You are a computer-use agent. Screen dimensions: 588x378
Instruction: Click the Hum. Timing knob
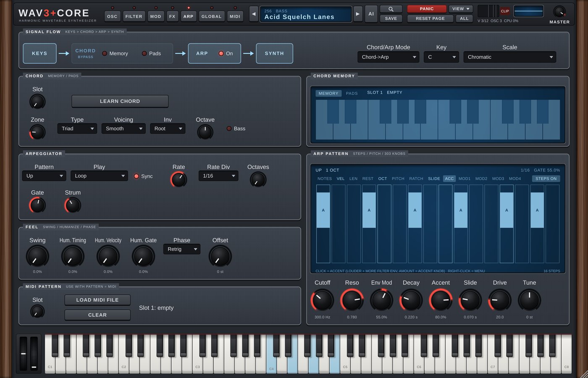(x=73, y=256)
